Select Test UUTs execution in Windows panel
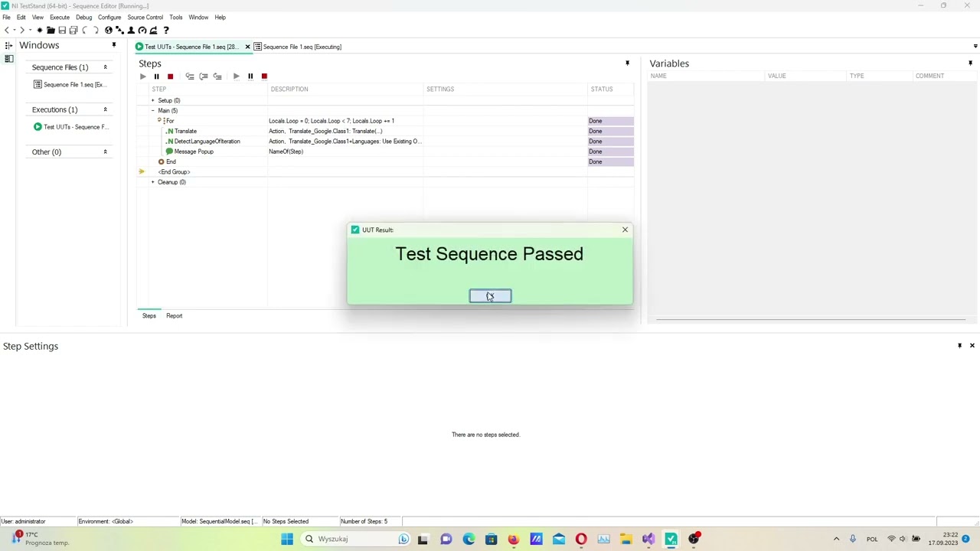The width and height of the screenshot is (980, 551). tap(70, 127)
